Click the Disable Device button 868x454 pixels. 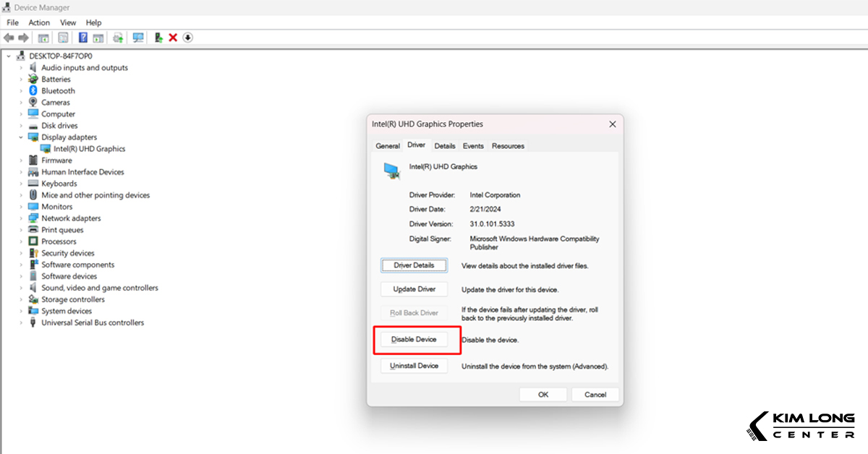click(x=414, y=339)
